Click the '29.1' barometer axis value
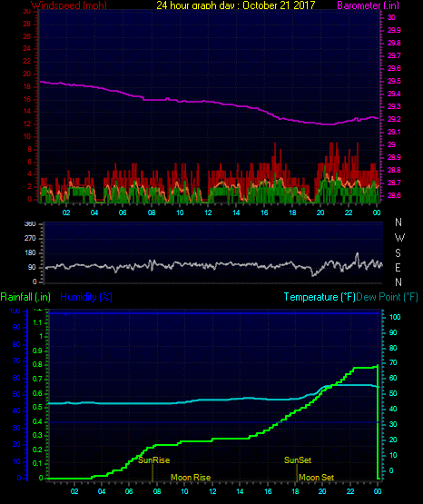 click(394, 132)
